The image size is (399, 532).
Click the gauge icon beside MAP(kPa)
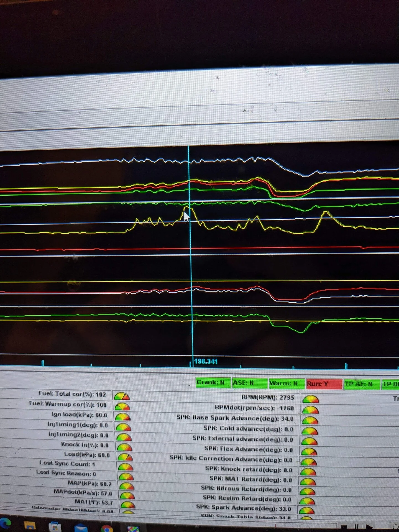click(x=127, y=486)
